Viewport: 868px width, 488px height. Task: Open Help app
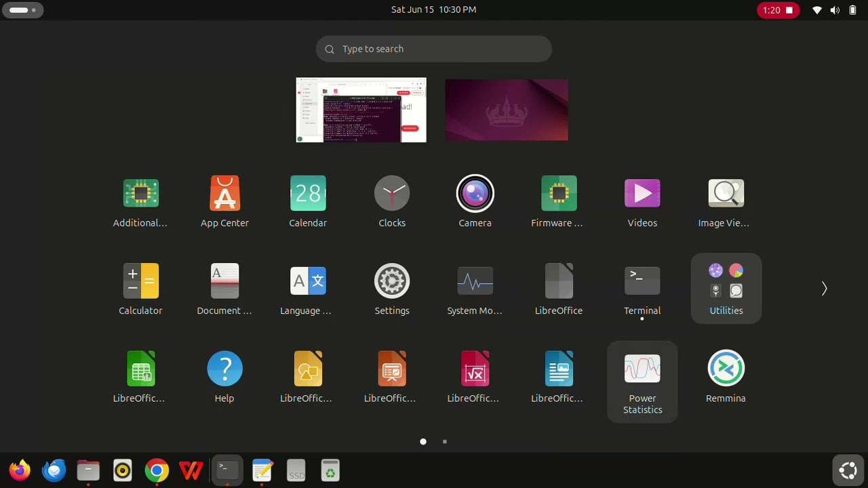(224, 377)
